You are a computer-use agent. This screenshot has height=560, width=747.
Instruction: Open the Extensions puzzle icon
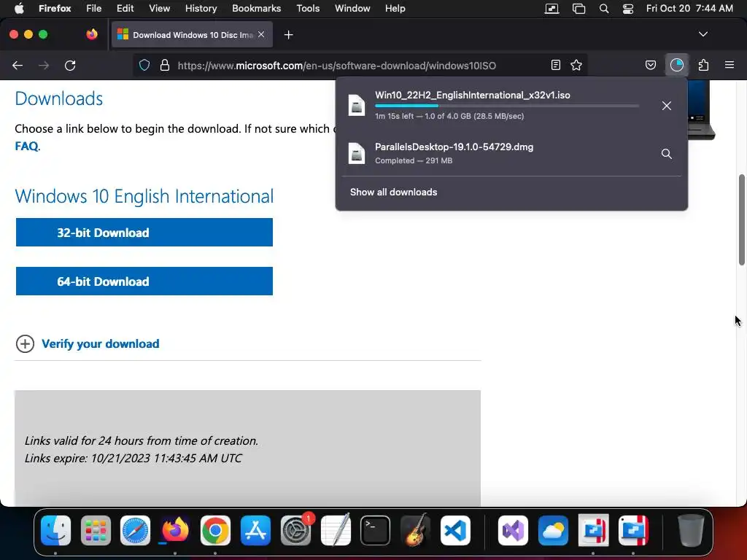703,65
